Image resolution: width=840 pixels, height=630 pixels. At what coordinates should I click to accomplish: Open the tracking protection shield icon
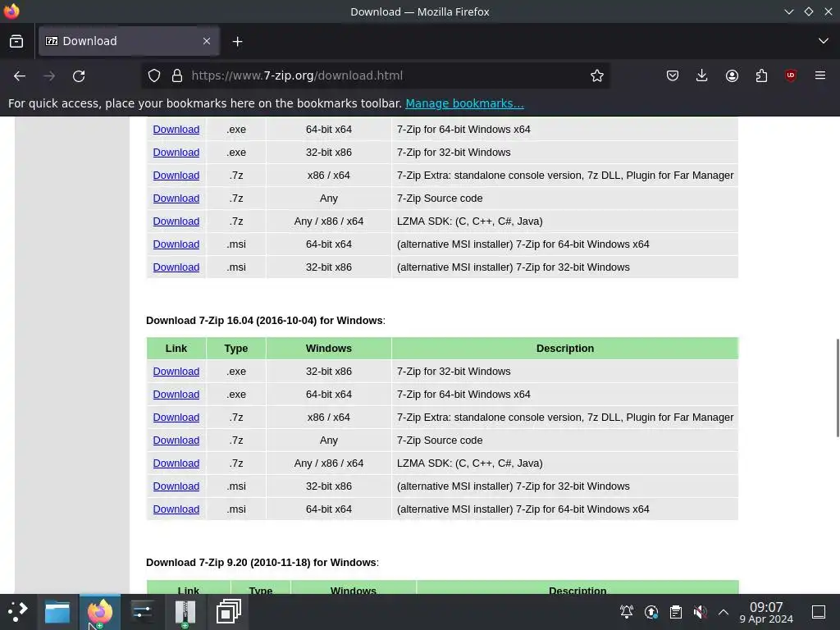154,76
